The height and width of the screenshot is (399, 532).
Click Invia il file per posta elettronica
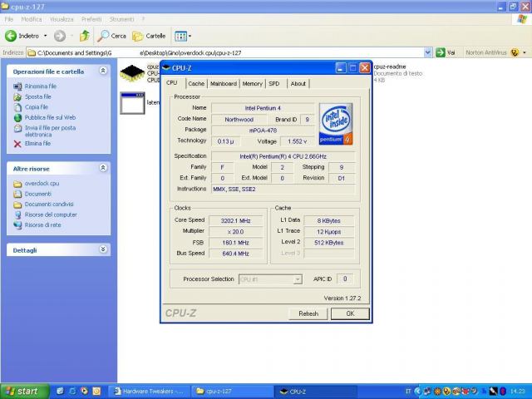pos(50,131)
